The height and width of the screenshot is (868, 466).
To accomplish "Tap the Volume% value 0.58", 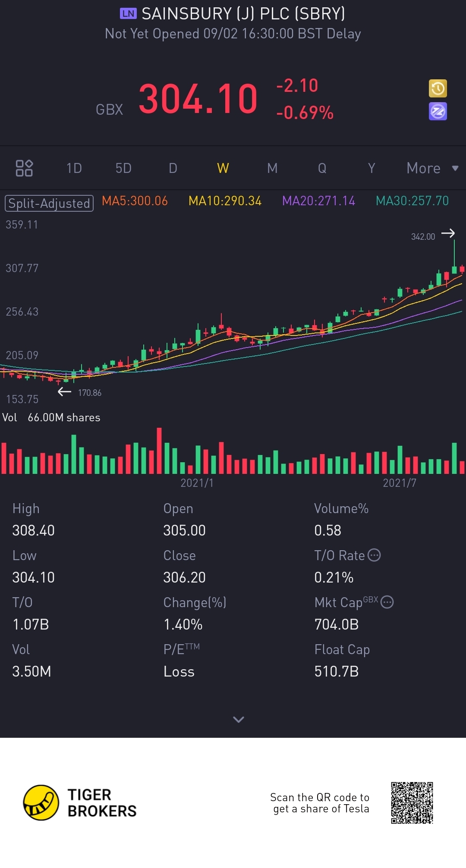I will 327,530.
